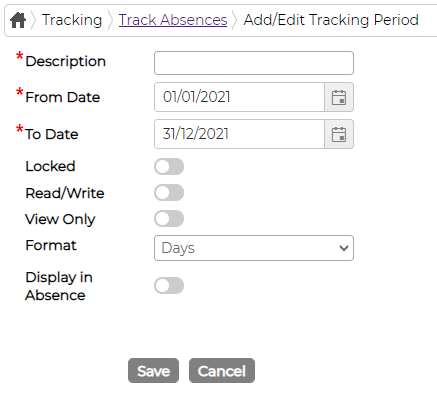Open the To Date calendar picker
437x395 pixels.
(x=339, y=134)
